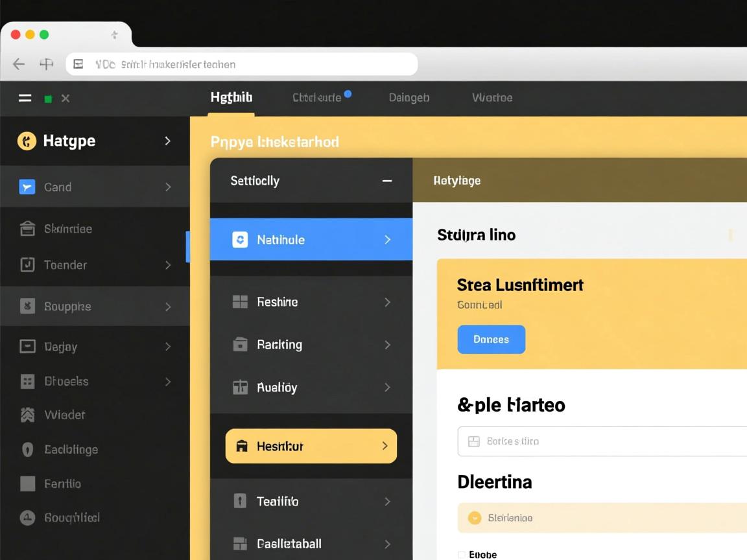Open the hamburger menu icon
The width and height of the screenshot is (747, 560).
25,99
